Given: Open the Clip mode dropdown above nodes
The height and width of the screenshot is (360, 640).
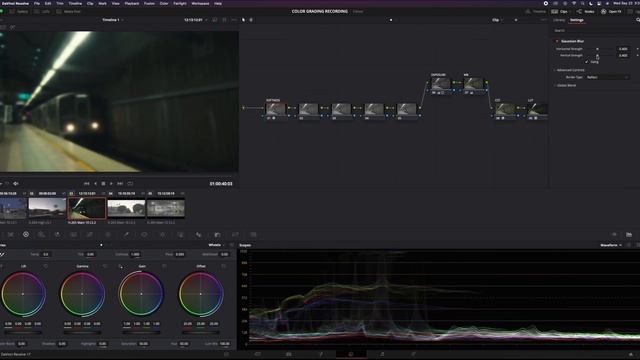Looking at the screenshot, I should click(x=497, y=20).
